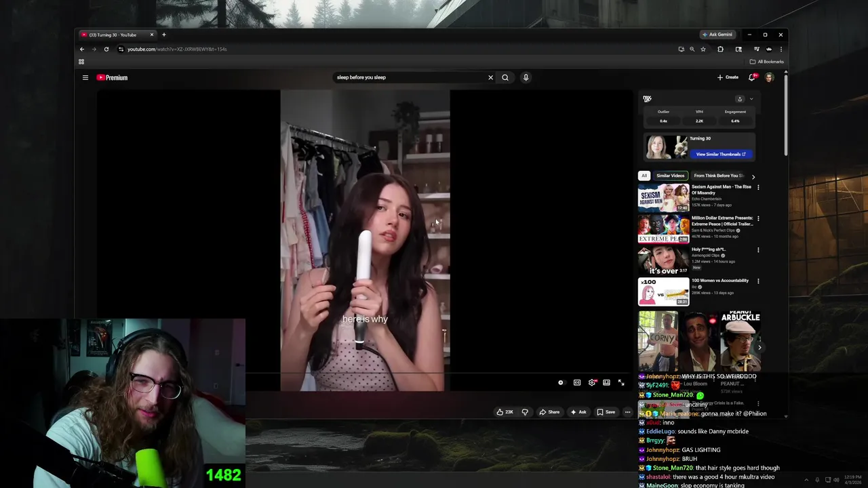Open the Turning 30 thumbnail preview
868x488 pixels.
[x=666, y=147]
